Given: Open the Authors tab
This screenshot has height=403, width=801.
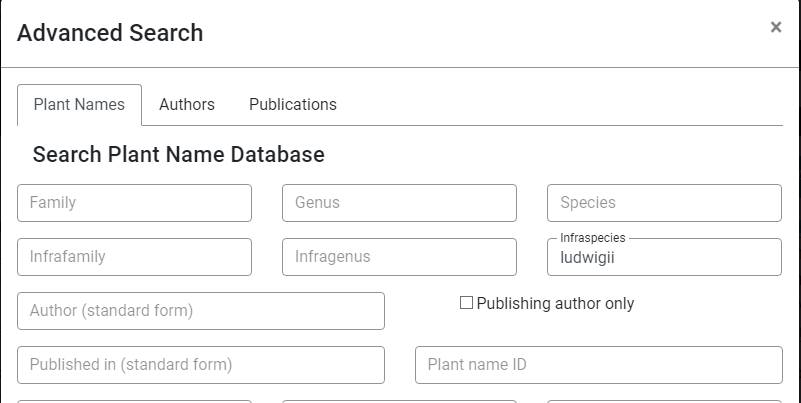Looking at the screenshot, I should click(x=187, y=105).
